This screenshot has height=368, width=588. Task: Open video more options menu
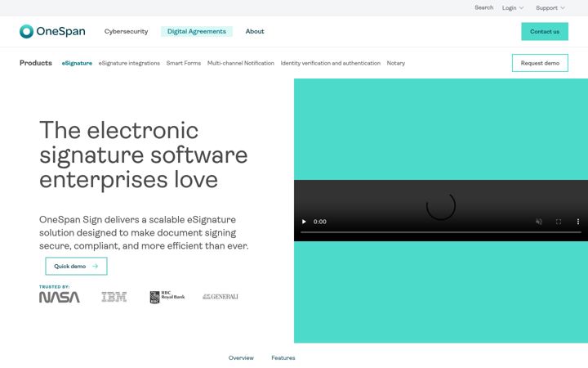(578, 222)
